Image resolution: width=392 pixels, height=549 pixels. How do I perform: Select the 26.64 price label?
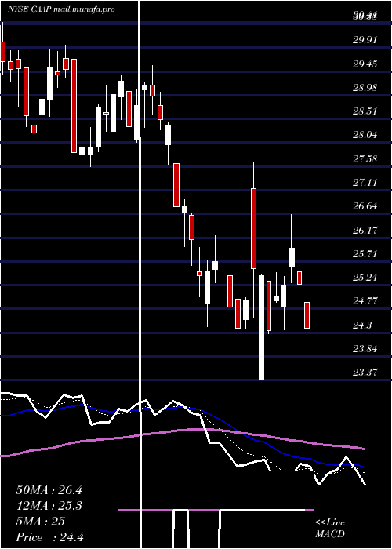click(365, 206)
